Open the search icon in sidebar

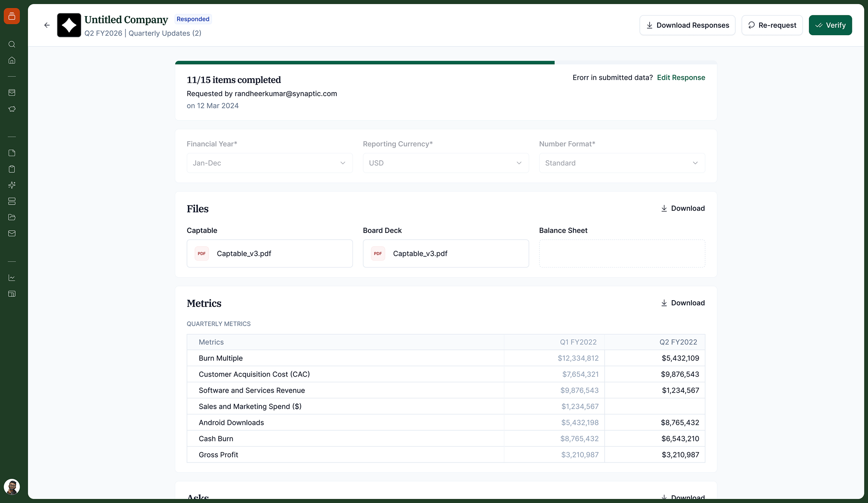click(12, 44)
